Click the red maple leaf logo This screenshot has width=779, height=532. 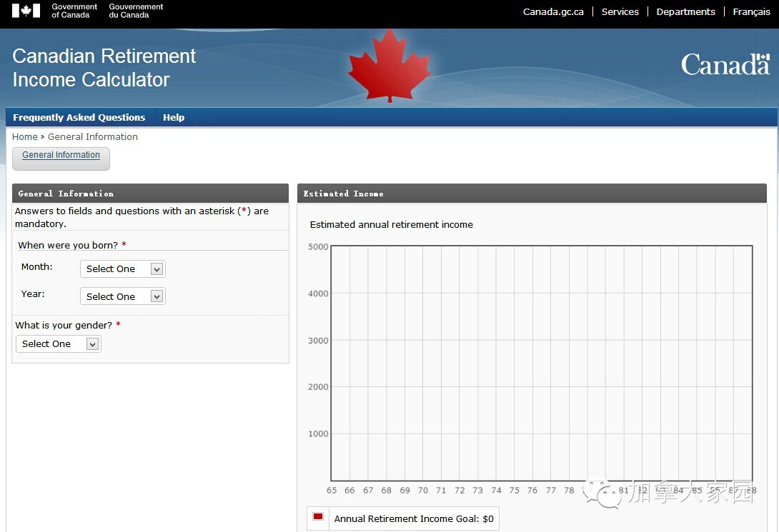(389, 66)
